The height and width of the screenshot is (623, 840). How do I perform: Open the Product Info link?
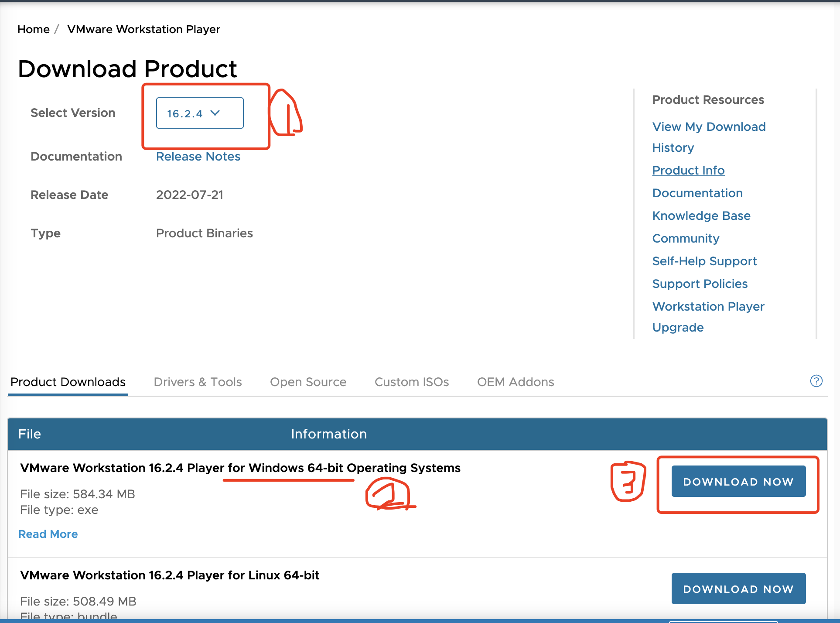click(688, 170)
